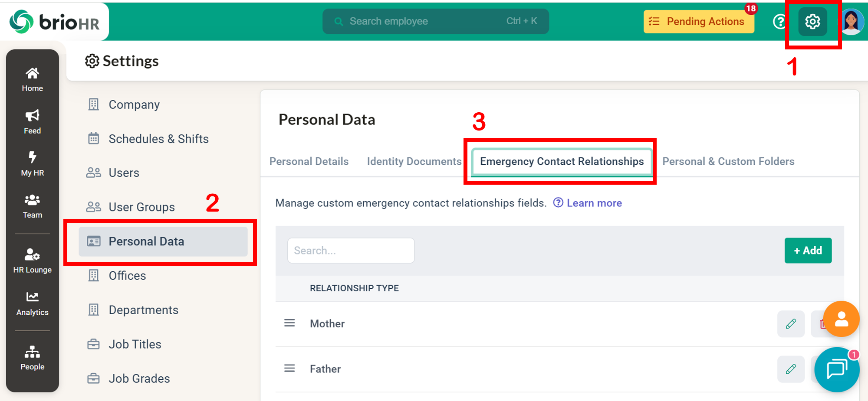868x401 pixels.
Task: Open the chat bubble widget
Action: pos(836,369)
